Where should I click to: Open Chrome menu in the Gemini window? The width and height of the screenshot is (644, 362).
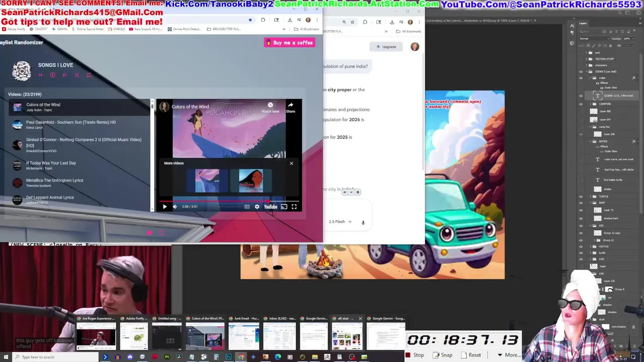point(419,22)
